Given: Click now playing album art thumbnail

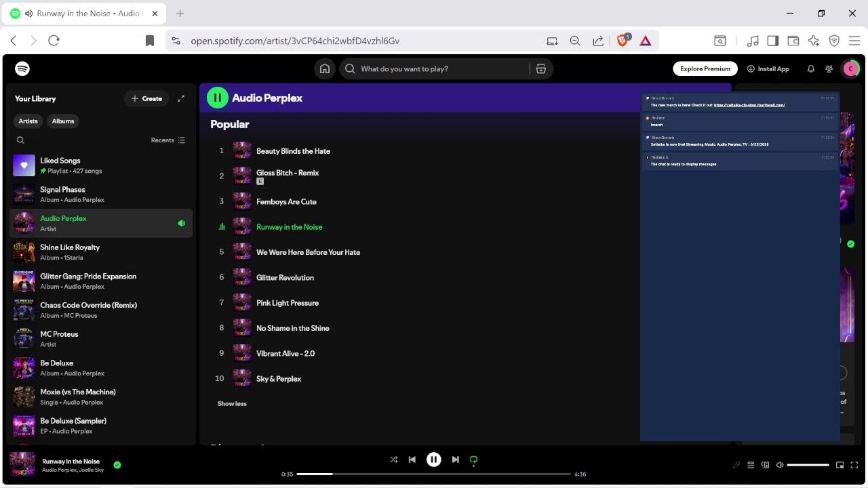Looking at the screenshot, I should 22,465.
